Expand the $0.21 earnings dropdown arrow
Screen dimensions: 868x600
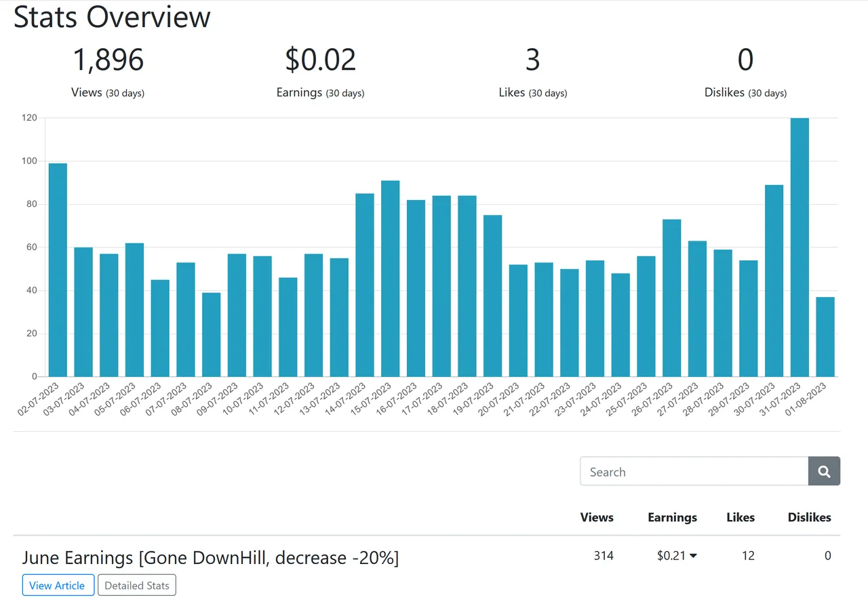click(x=693, y=556)
